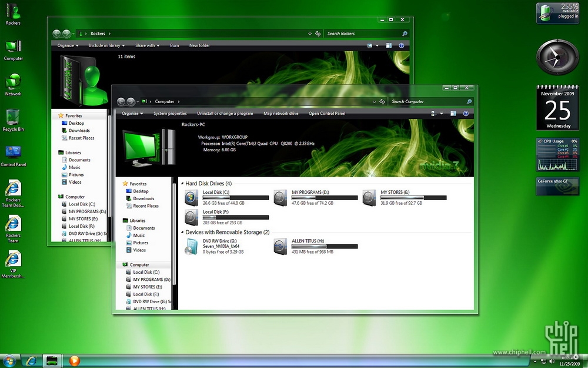Click Burn in the Rockers window toolbar
Viewport: 588px width, 368px height.
[175, 45]
